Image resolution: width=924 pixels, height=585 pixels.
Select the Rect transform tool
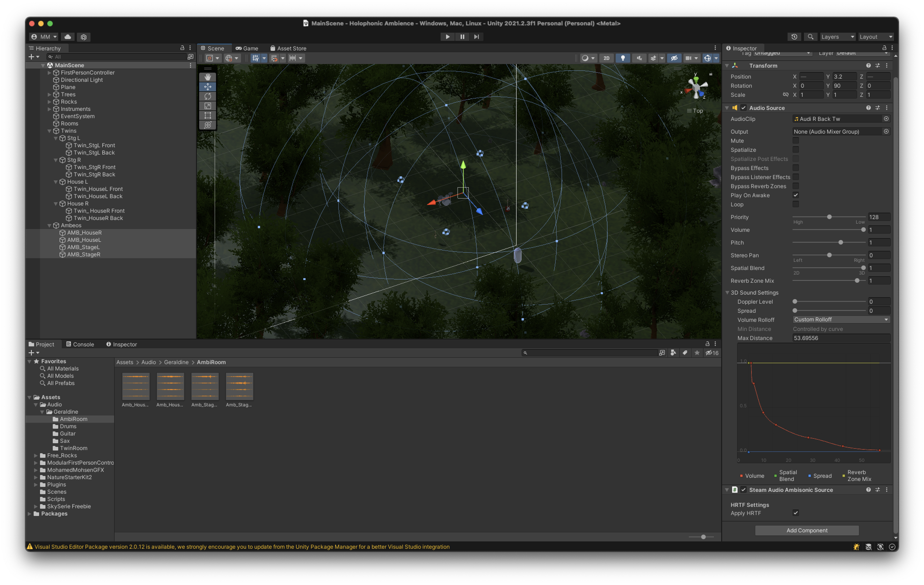(208, 115)
